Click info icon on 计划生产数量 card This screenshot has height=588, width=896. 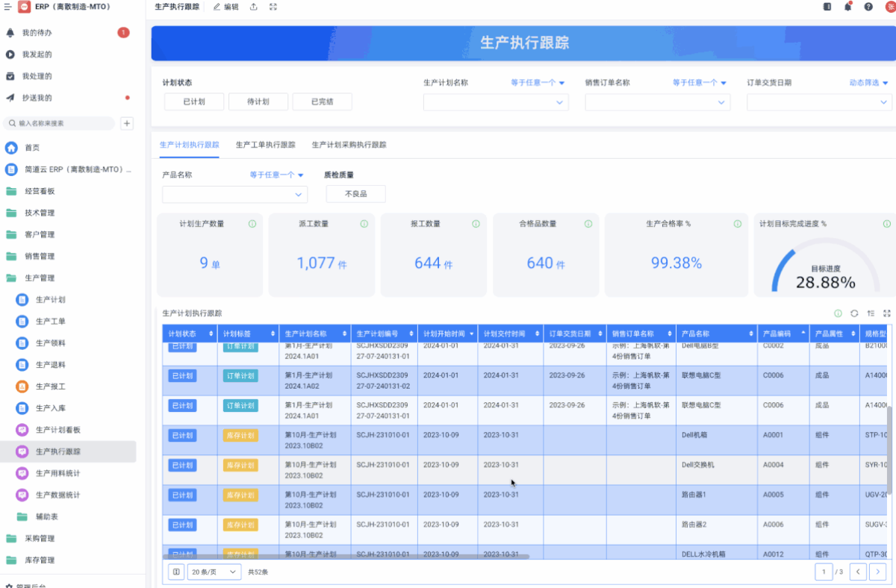252,224
